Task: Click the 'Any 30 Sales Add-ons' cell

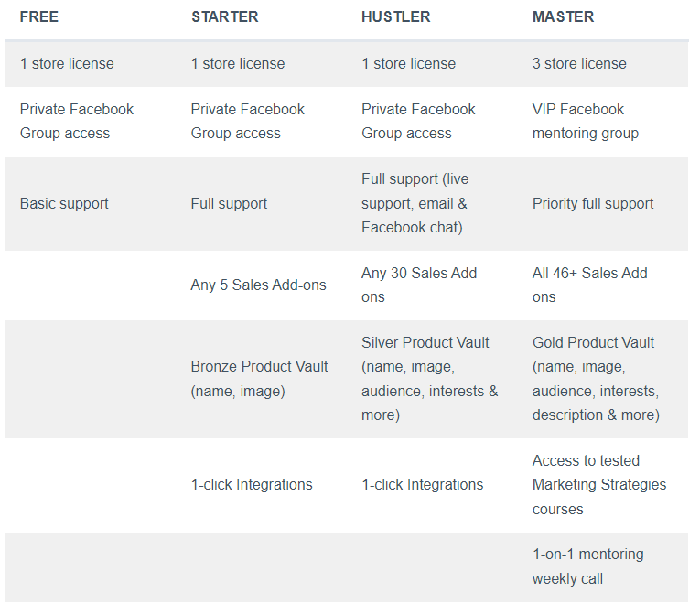Action: [422, 285]
